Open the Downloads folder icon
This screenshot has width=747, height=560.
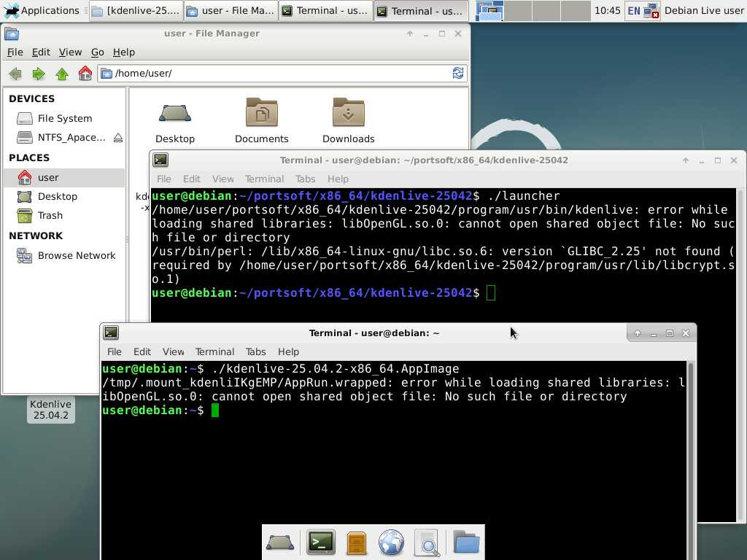click(x=348, y=113)
